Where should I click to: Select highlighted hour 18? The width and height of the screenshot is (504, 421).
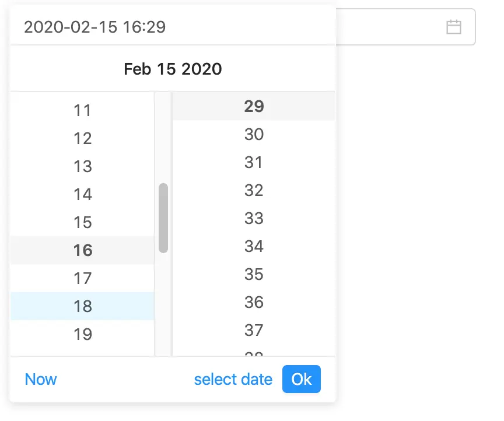tap(83, 306)
